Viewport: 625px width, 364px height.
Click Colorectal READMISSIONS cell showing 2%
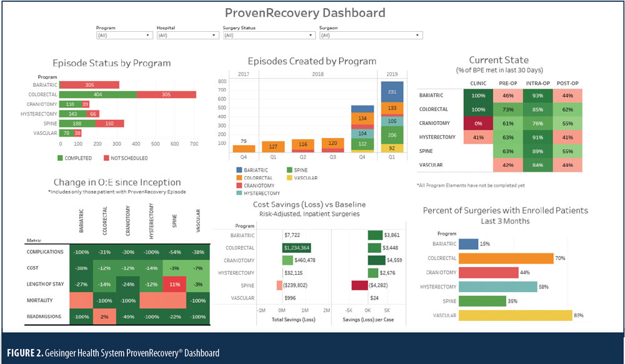tap(104, 317)
